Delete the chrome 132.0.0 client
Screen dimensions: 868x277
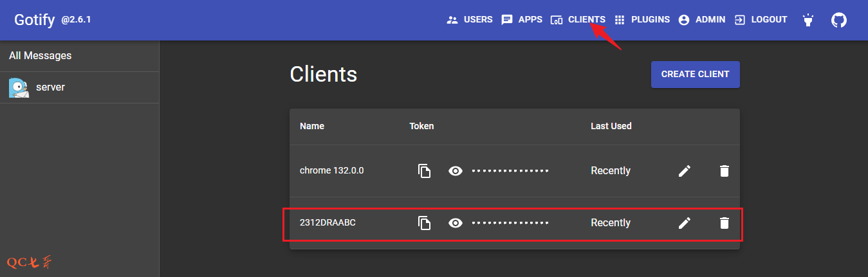click(725, 171)
